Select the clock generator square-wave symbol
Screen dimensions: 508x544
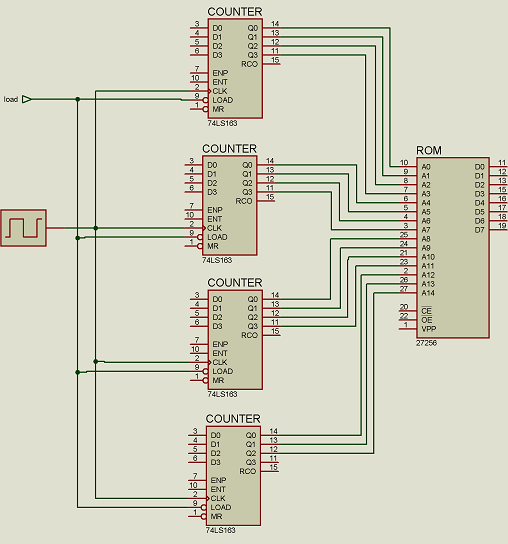(24, 228)
